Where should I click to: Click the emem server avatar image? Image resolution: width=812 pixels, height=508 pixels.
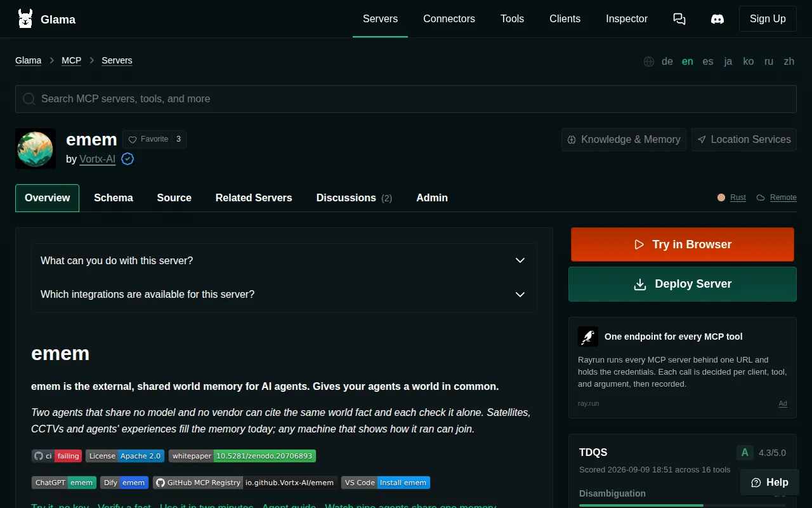tap(36, 149)
